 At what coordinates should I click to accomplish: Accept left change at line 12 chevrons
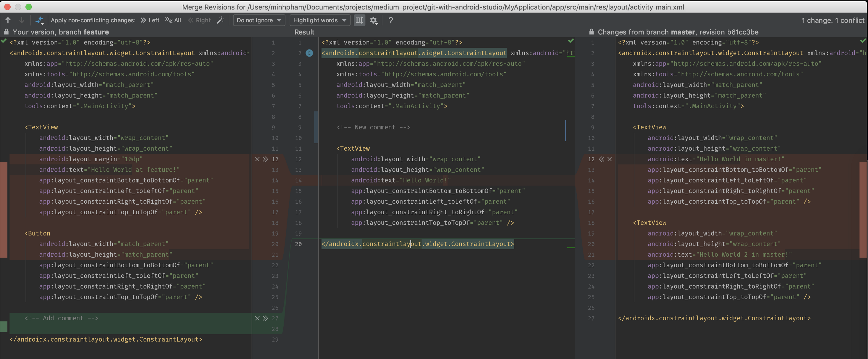click(x=265, y=159)
